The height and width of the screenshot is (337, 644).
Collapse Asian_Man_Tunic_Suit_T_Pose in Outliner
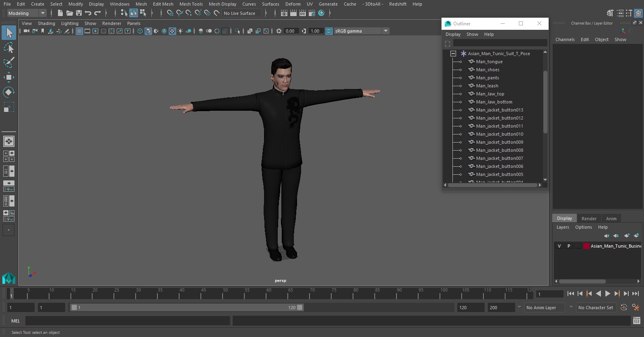pyautogui.click(x=453, y=54)
